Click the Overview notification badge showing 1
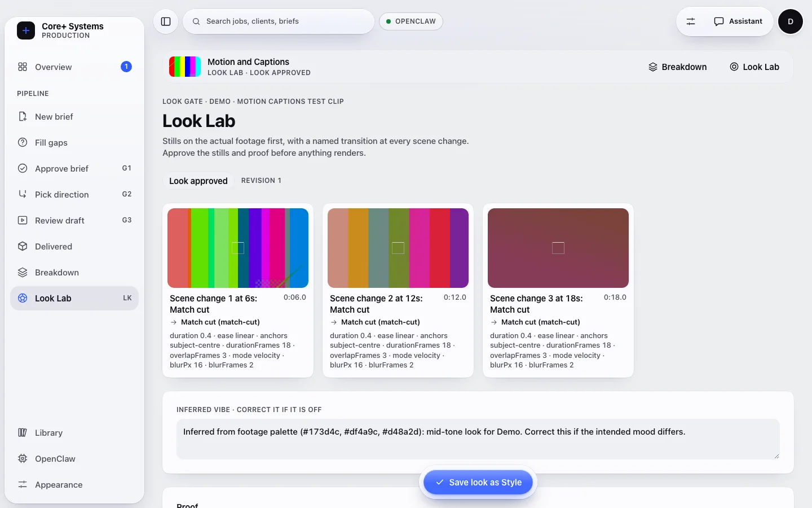The image size is (812, 508). click(126, 67)
